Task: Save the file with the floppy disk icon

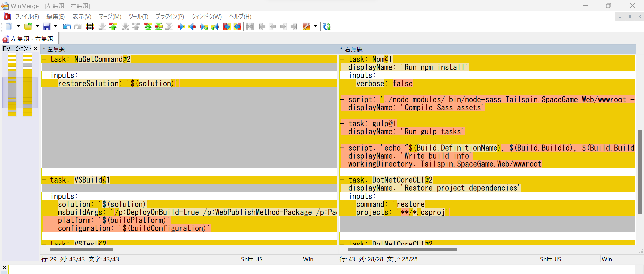Action: click(x=47, y=26)
